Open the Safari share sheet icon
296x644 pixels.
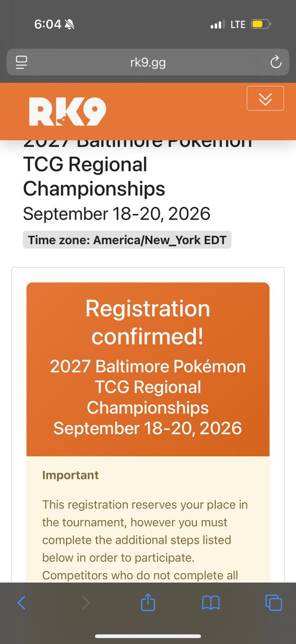[148, 602]
